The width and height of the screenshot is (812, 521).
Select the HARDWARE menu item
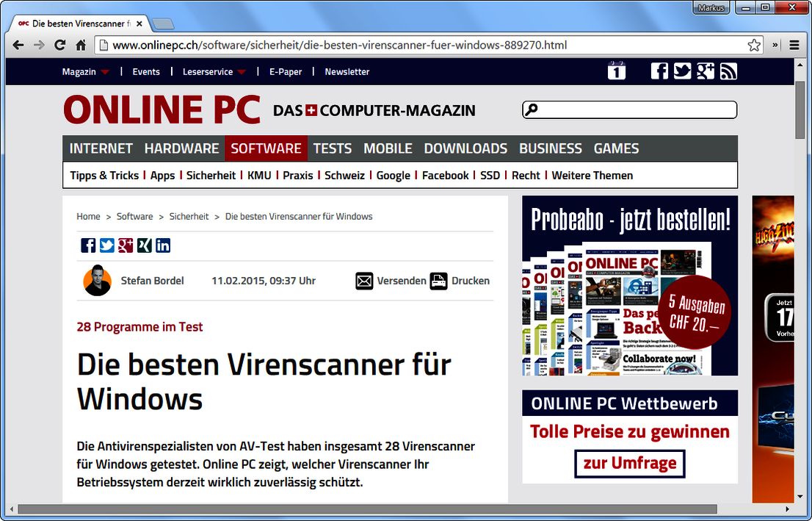(x=181, y=148)
